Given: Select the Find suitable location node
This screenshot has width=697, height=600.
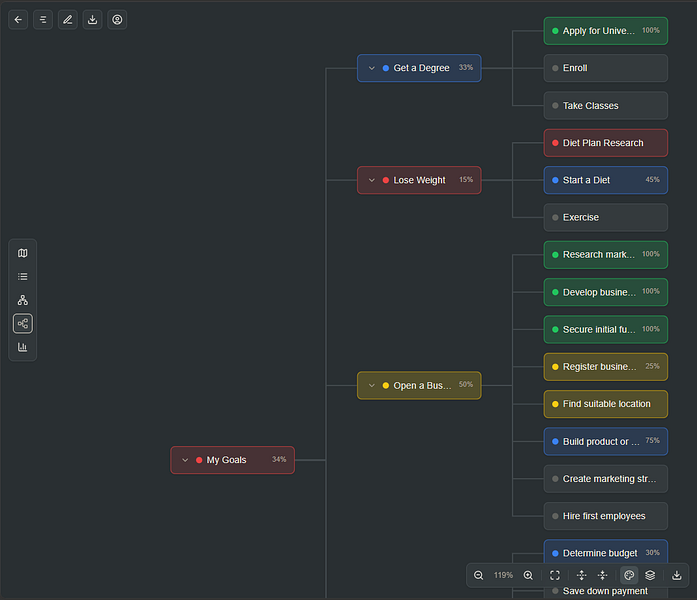Looking at the screenshot, I should click(605, 404).
